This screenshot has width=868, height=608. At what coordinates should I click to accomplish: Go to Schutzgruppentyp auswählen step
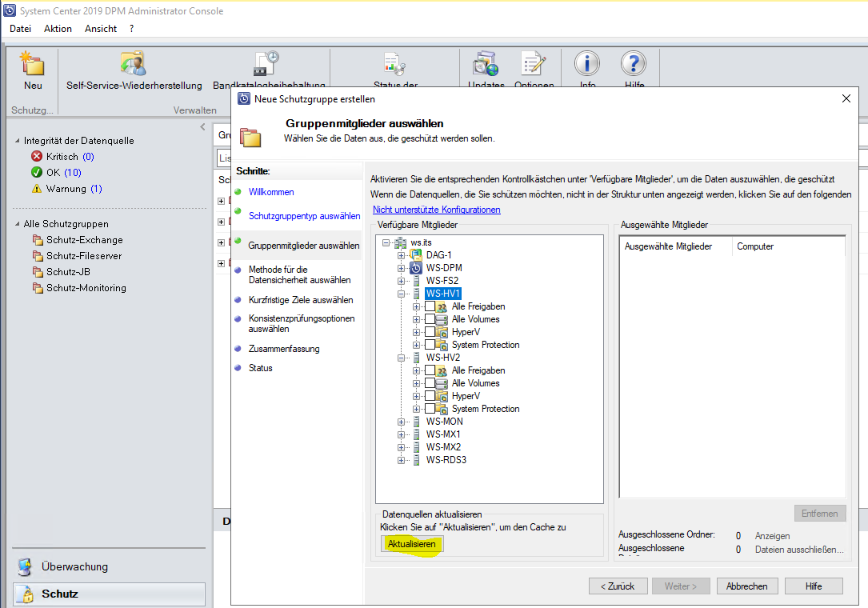click(x=305, y=216)
